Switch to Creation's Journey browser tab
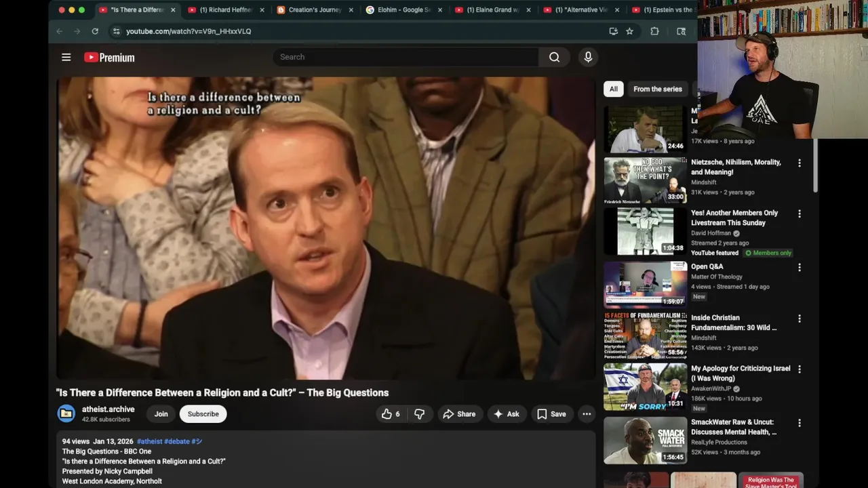Image resolution: width=868 pixels, height=488 pixels. coord(315,10)
